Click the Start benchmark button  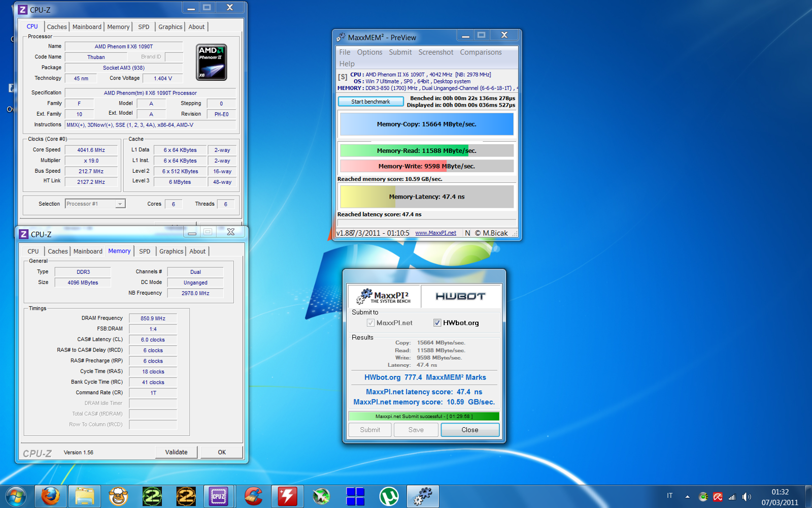370,102
